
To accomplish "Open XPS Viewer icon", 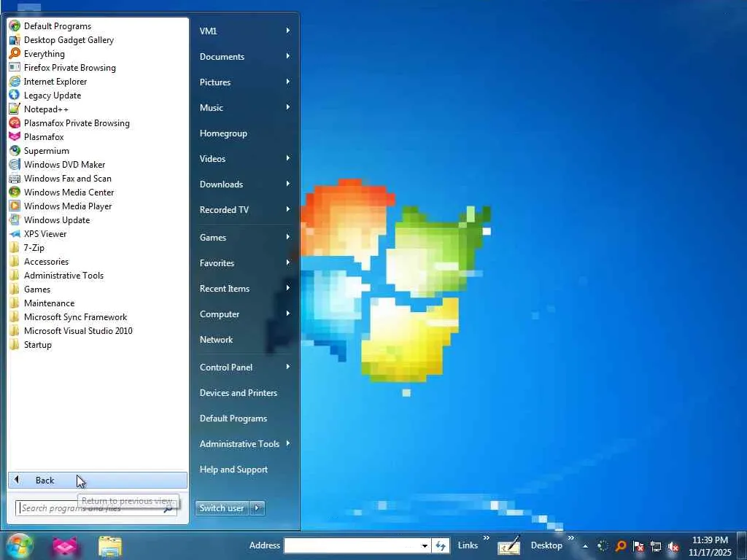I will (15, 233).
